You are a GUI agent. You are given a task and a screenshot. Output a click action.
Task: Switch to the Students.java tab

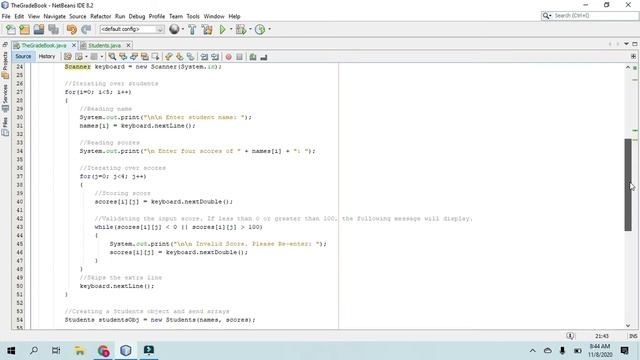pos(104,45)
